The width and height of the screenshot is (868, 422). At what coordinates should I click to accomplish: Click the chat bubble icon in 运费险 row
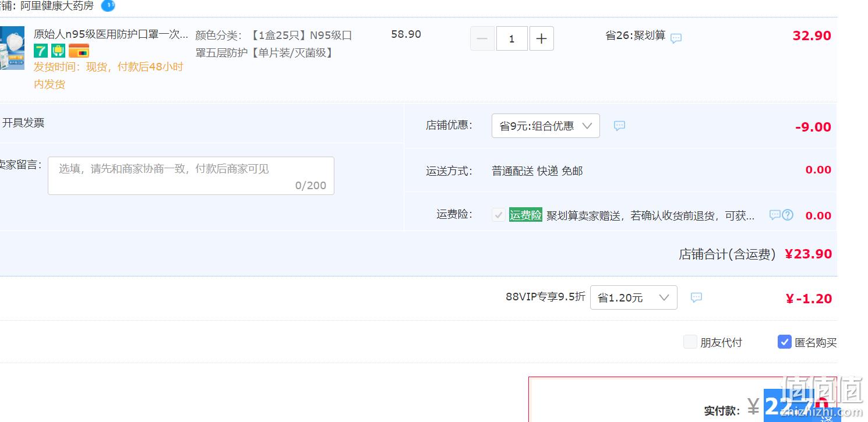pyautogui.click(x=775, y=215)
